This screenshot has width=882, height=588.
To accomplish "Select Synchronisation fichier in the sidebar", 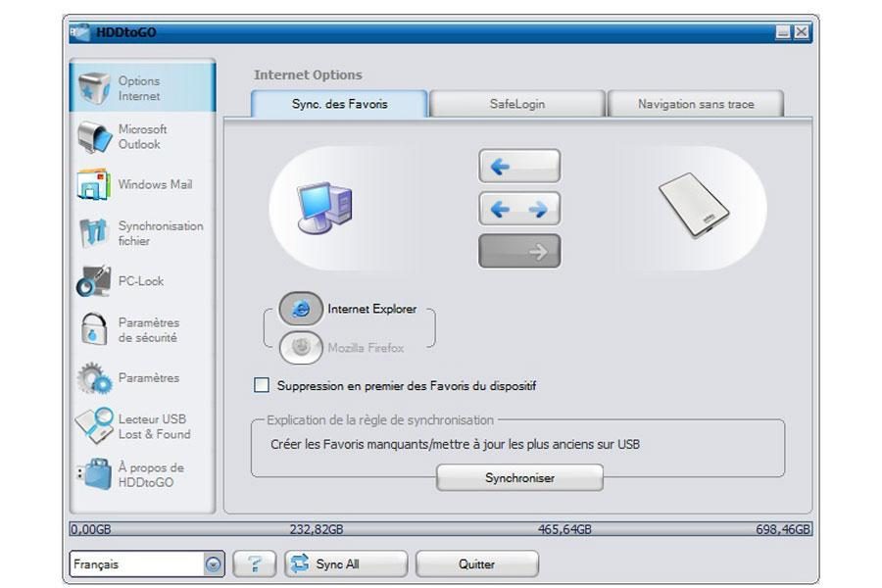I will pos(142,233).
